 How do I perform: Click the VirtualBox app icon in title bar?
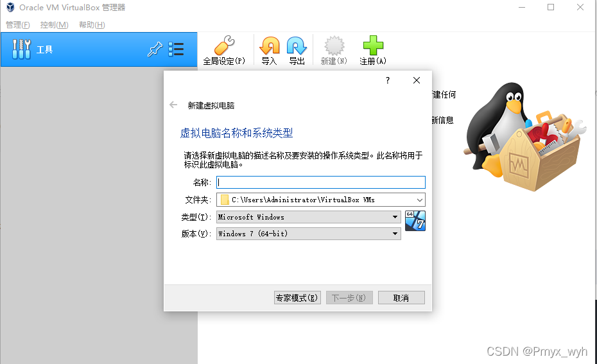[x=10, y=7]
